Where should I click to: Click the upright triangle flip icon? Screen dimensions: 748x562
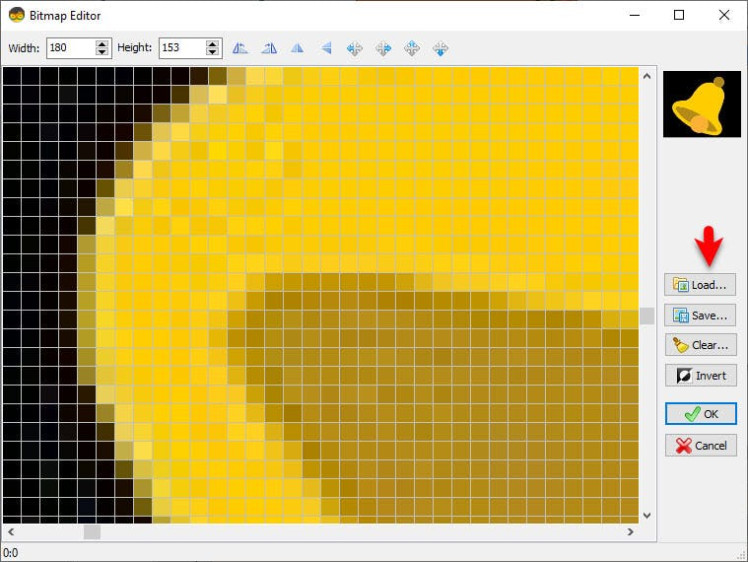(x=297, y=48)
